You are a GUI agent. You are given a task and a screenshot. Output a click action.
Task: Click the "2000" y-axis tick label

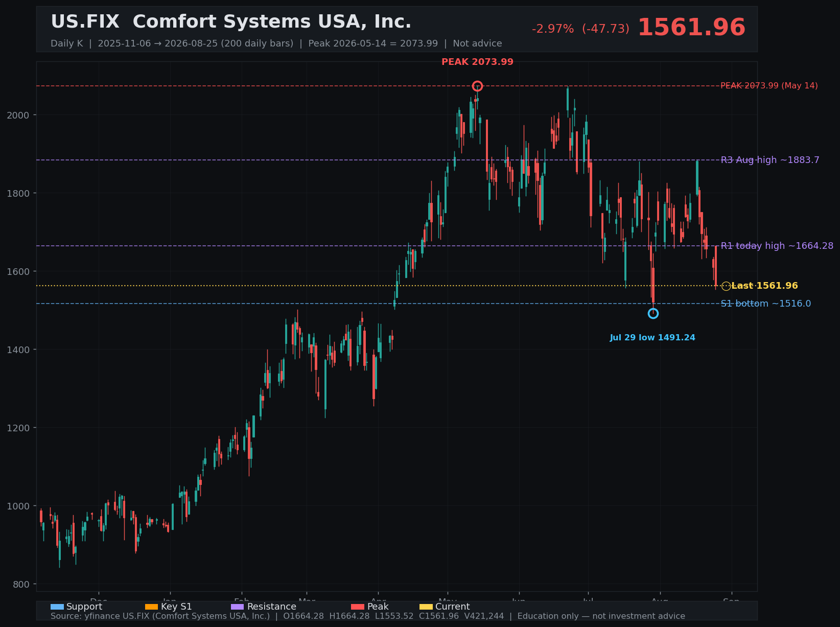coord(18,115)
